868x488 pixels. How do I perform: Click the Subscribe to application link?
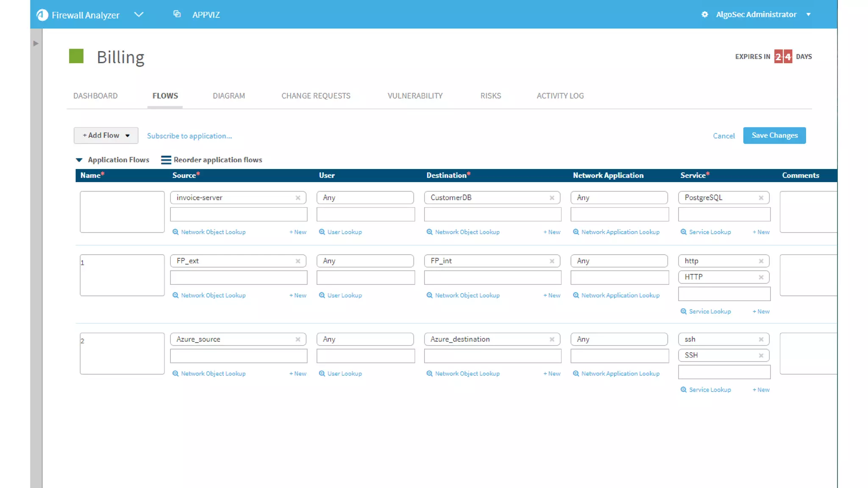[189, 136]
